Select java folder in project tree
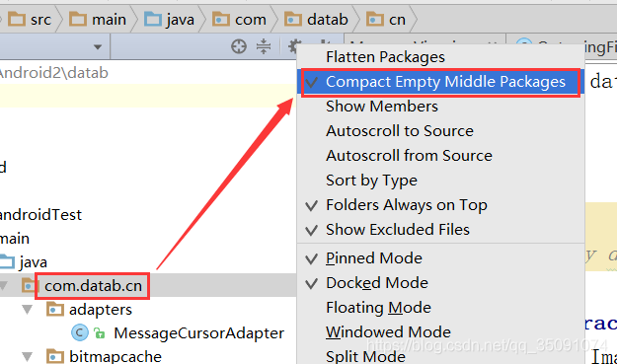 [x=34, y=262]
